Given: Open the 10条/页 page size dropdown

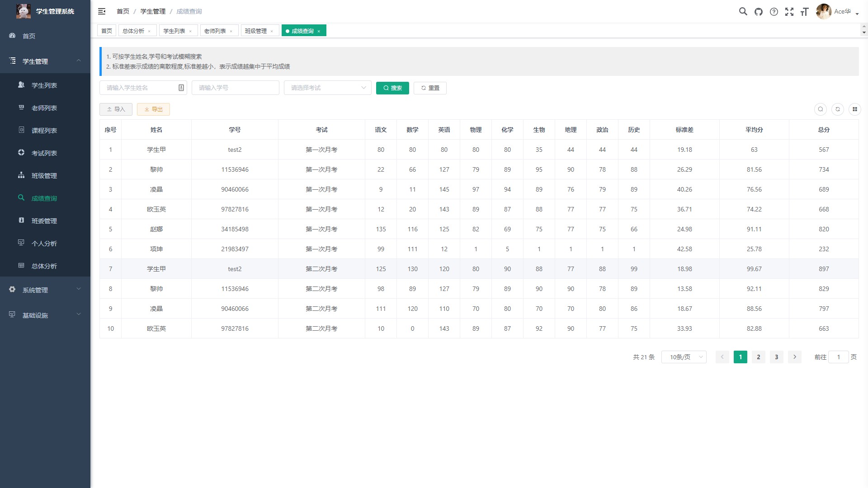Looking at the screenshot, I should [x=684, y=357].
